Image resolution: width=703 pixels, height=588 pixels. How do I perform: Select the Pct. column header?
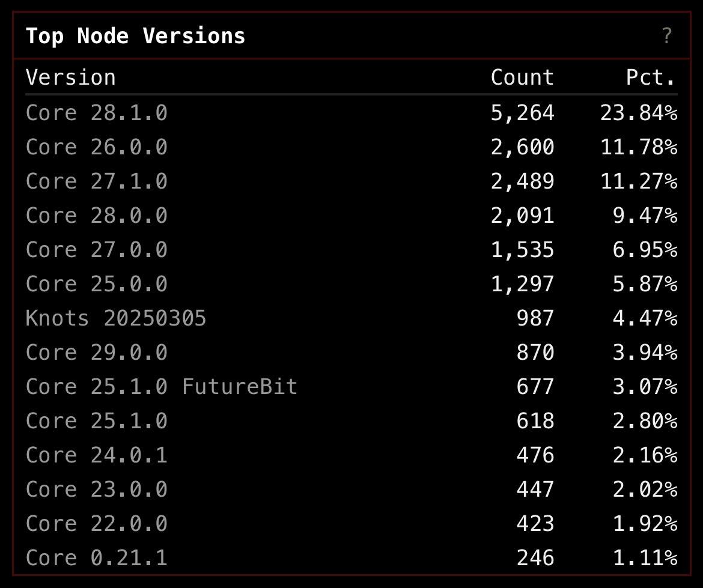click(651, 77)
